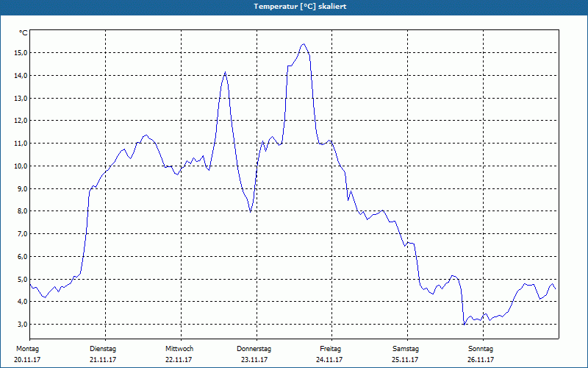Click the Dienstag day label

[x=103, y=349]
